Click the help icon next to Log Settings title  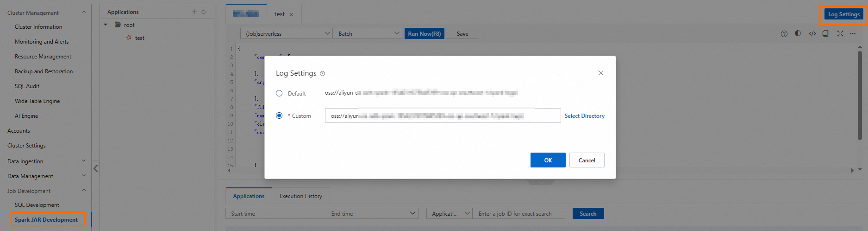pos(322,74)
